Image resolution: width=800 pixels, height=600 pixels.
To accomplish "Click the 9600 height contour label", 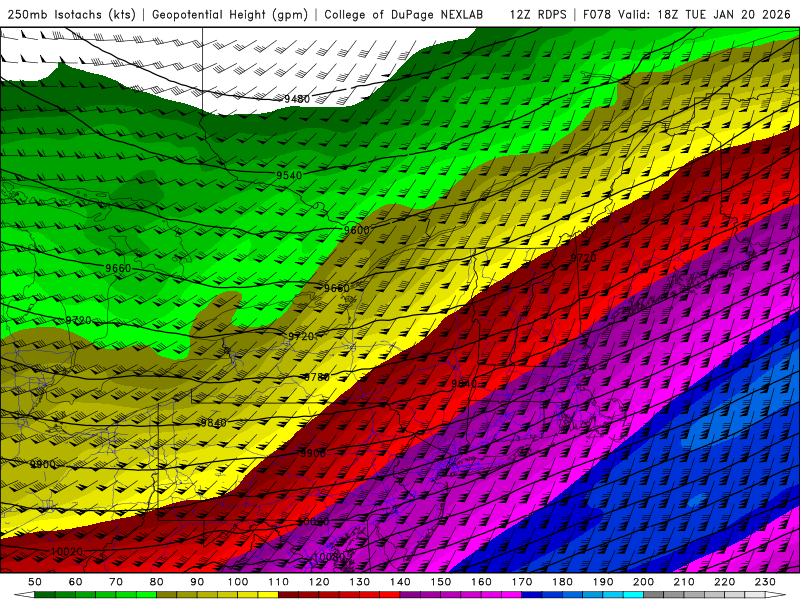I will [x=357, y=230].
